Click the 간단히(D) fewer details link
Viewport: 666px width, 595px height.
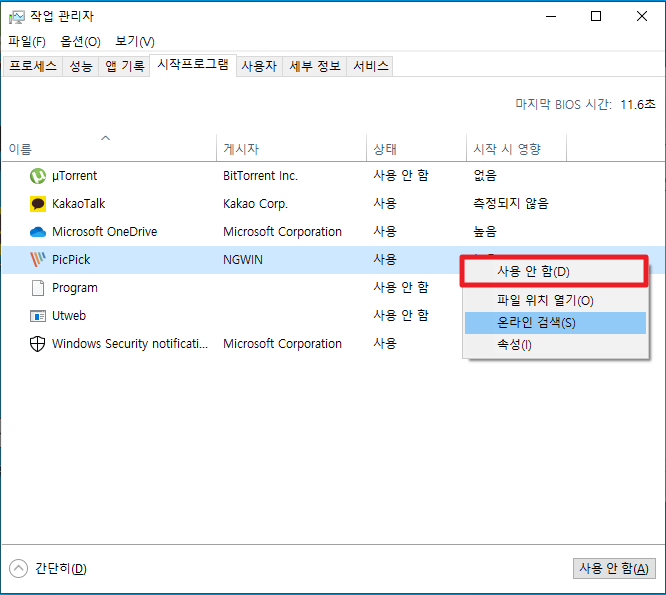pyautogui.click(x=61, y=569)
